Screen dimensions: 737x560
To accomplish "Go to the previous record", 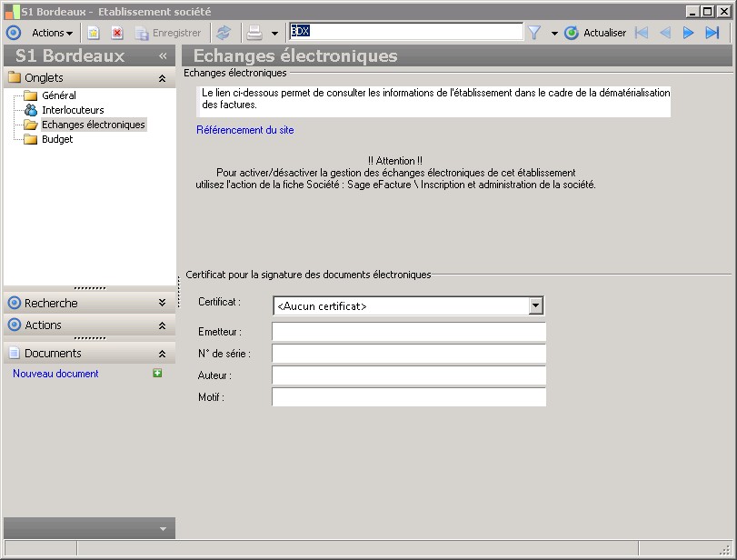I will click(x=665, y=33).
